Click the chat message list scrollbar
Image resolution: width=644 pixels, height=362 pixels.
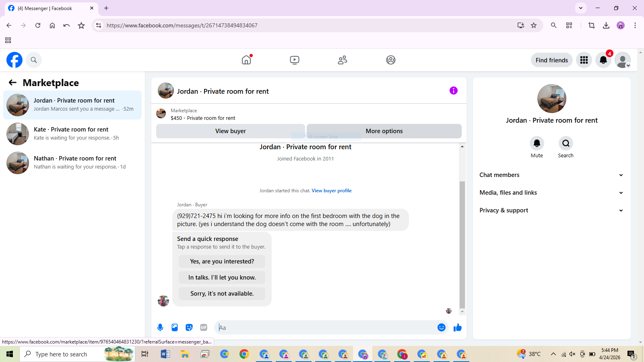pos(462,245)
